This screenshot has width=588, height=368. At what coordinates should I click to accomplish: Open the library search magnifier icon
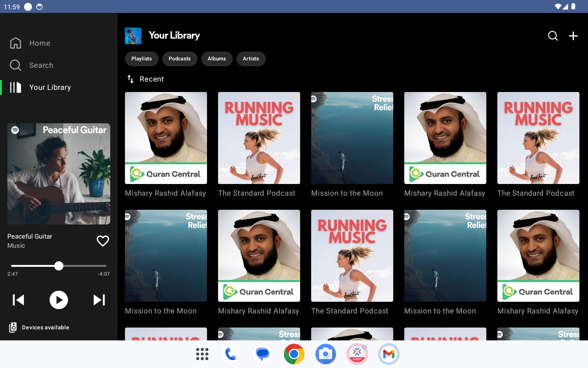553,36
